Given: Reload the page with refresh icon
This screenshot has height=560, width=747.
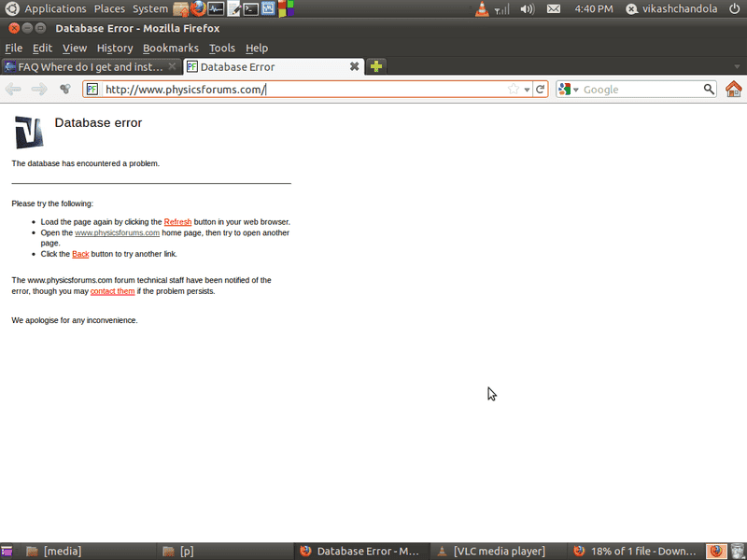Looking at the screenshot, I should point(541,89).
